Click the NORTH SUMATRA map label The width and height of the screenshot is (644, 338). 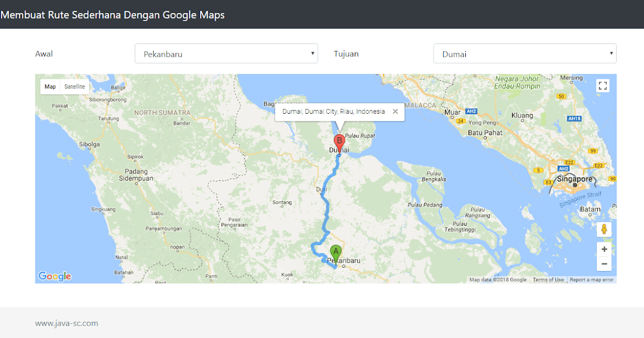click(162, 113)
